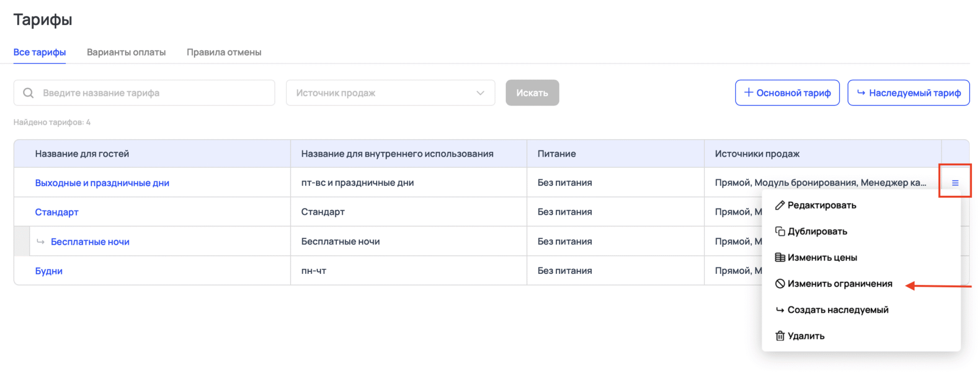Add a new Основной тариф
980x380 pixels.
(x=787, y=93)
